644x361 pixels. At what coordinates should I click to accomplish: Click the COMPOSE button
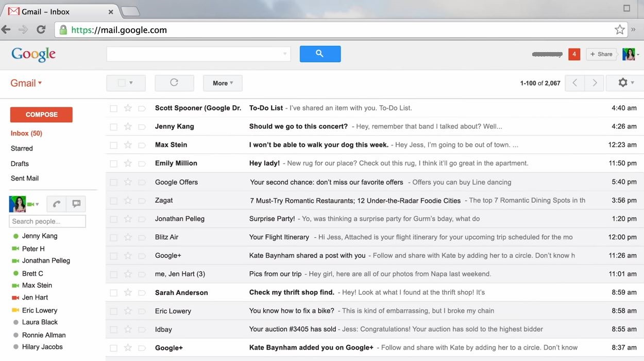click(41, 114)
